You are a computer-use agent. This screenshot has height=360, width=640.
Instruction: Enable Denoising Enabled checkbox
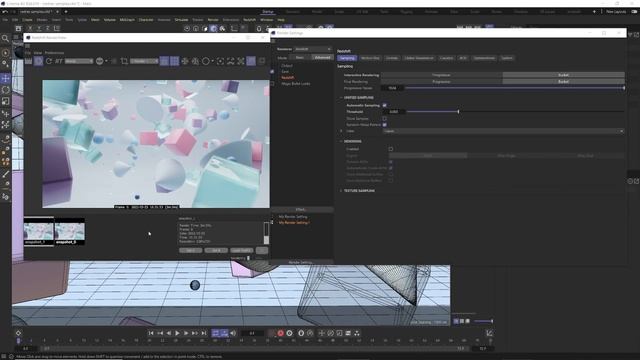tap(391, 149)
